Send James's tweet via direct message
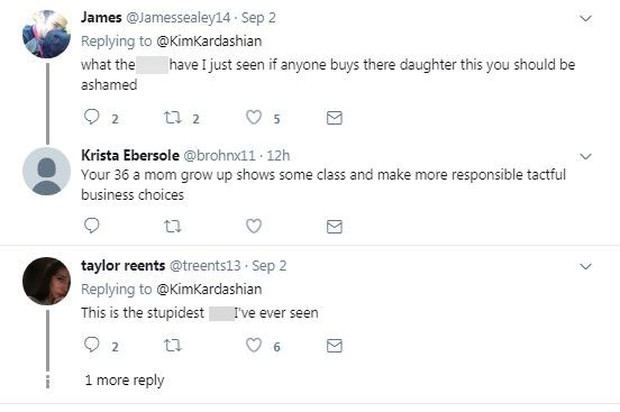 pos(335,119)
